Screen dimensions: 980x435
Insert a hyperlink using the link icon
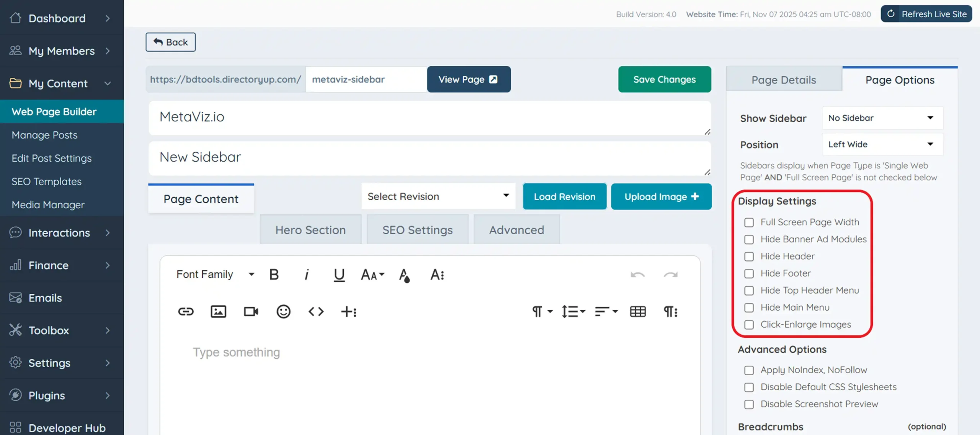186,311
